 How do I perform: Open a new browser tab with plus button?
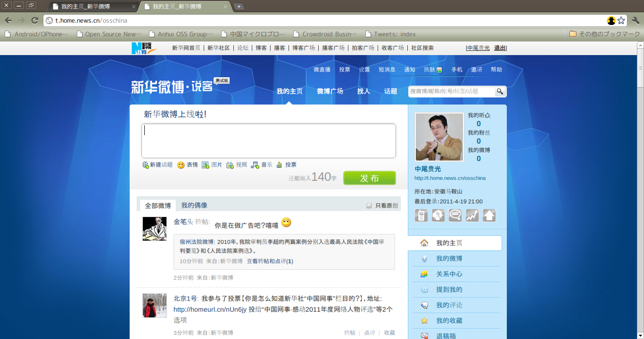(x=239, y=7)
